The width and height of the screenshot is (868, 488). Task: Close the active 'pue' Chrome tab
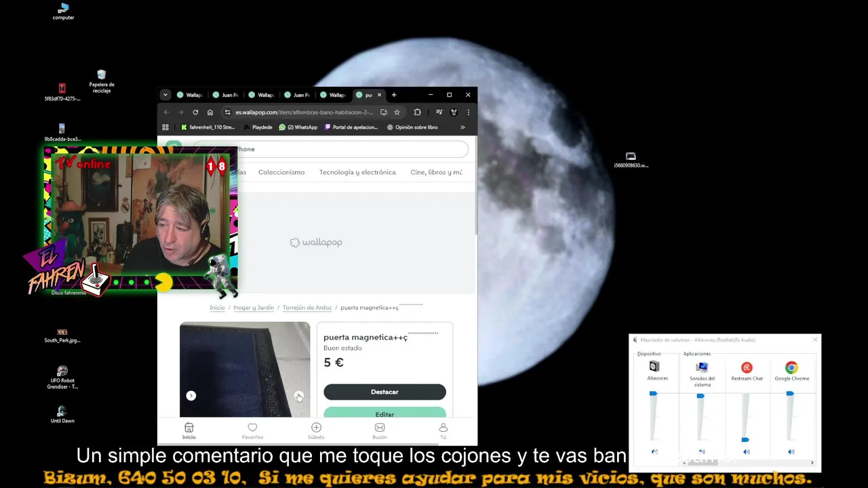(380, 95)
